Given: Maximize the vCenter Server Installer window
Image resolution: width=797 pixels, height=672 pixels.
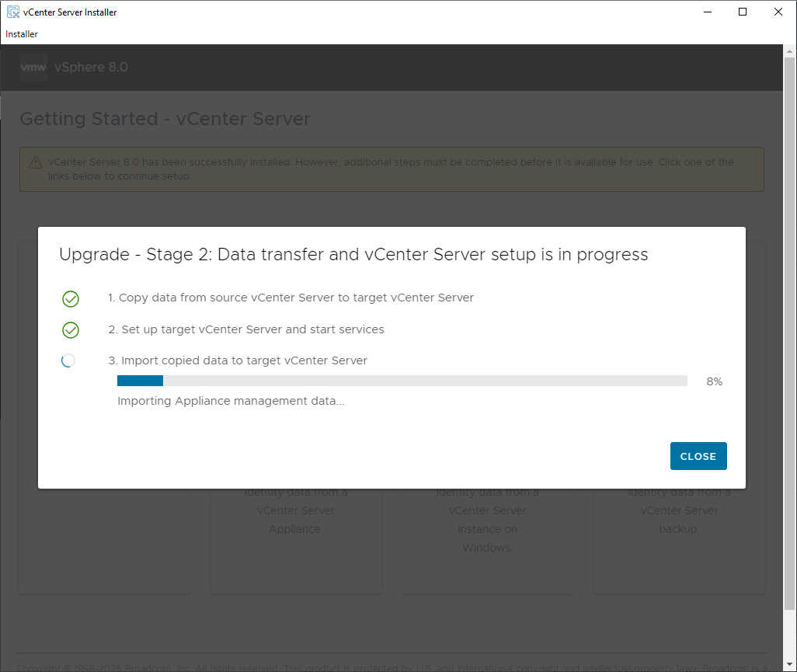Looking at the screenshot, I should [x=743, y=12].
